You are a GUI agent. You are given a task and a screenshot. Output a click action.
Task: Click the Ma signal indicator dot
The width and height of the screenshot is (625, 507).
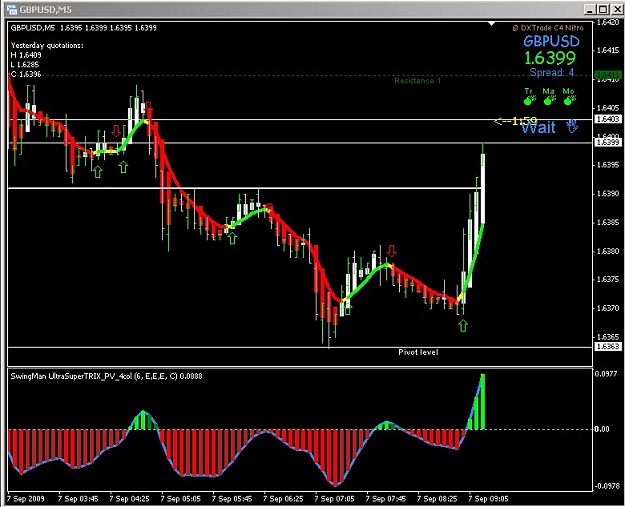pyautogui.click(x=548, y=101)
